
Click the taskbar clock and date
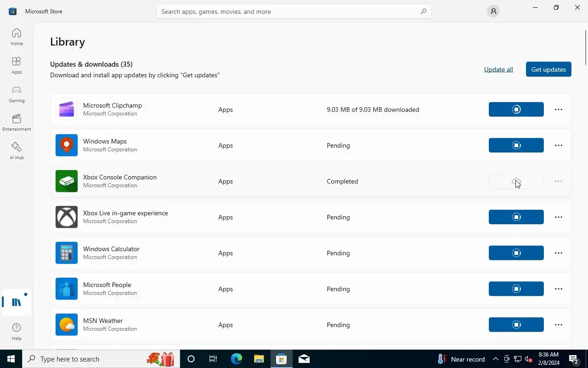coord(548,359)
